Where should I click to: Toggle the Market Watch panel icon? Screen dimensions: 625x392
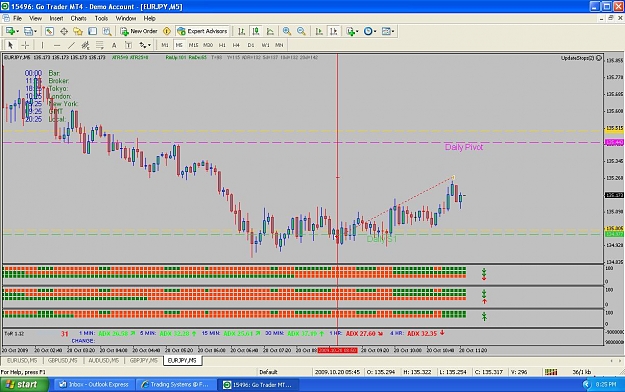coord(49,31)
